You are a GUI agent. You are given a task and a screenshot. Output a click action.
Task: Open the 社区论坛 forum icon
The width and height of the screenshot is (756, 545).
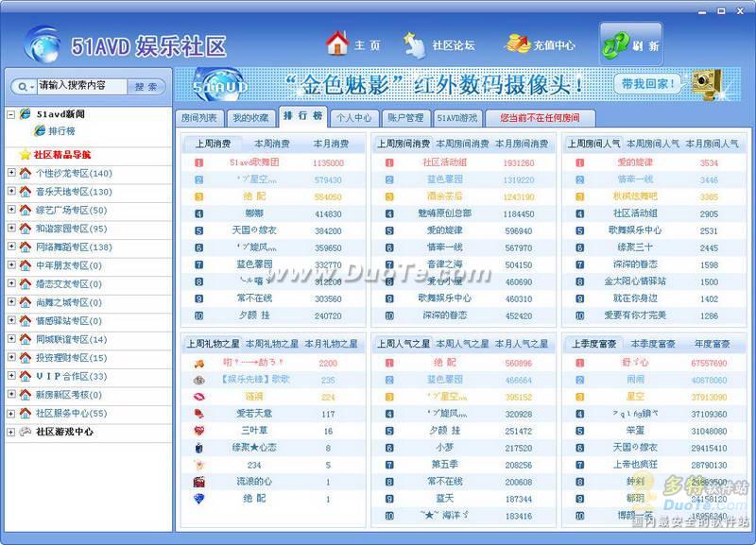click(x=414, y=44)
